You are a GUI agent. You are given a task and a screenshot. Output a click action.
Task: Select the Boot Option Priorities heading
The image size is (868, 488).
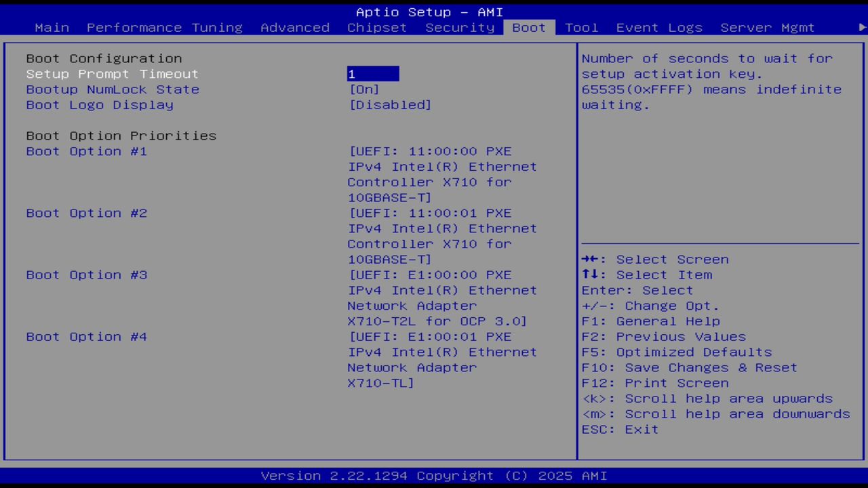[x=121, y=136]
